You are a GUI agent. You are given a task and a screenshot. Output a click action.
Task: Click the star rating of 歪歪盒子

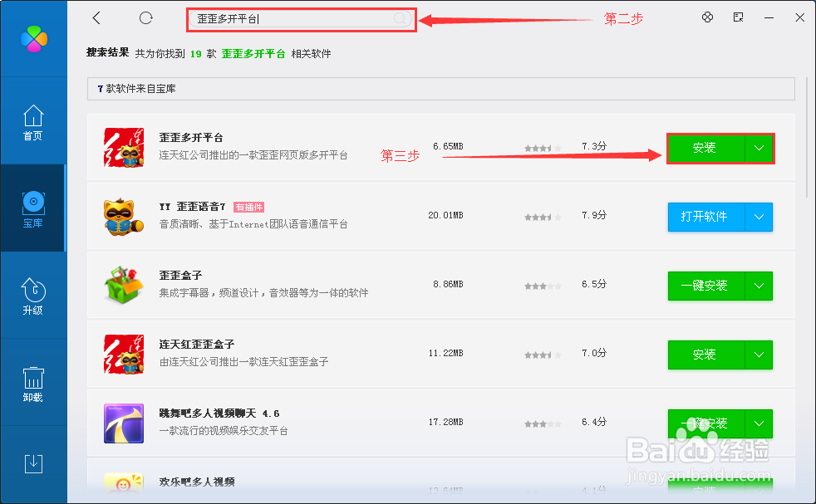[x=543, y=286]
